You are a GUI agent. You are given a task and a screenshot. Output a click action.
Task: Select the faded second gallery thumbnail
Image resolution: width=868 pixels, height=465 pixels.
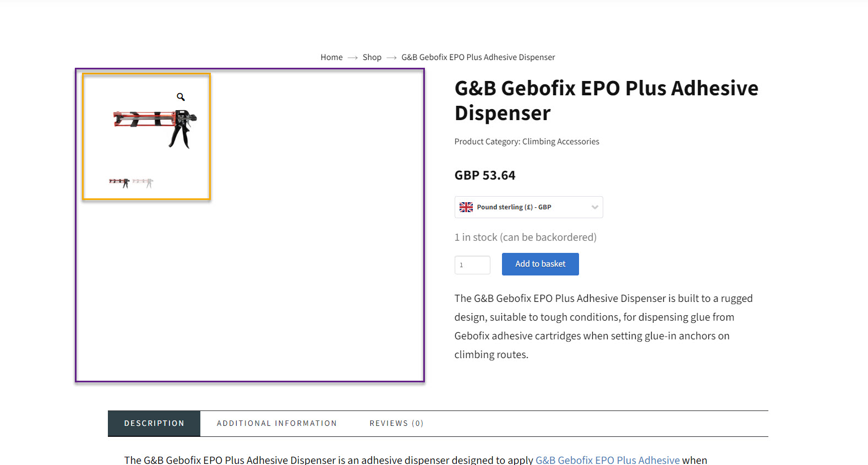[143, 182]
